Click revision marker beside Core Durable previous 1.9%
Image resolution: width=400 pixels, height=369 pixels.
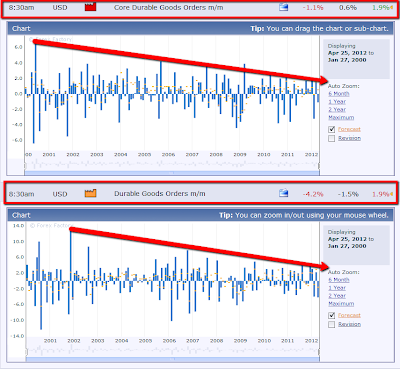pyautogui.click(x=391, y=7)
